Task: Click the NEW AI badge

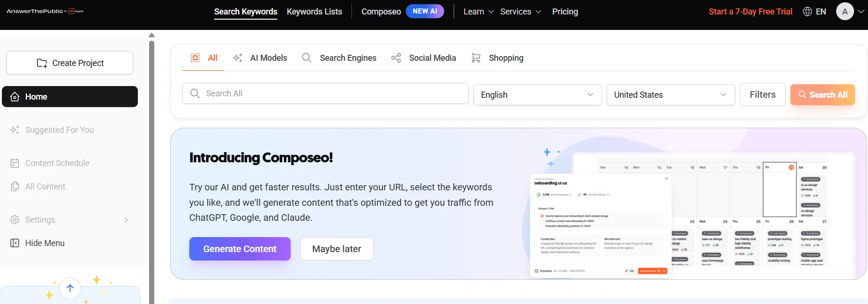Action: 425,11
